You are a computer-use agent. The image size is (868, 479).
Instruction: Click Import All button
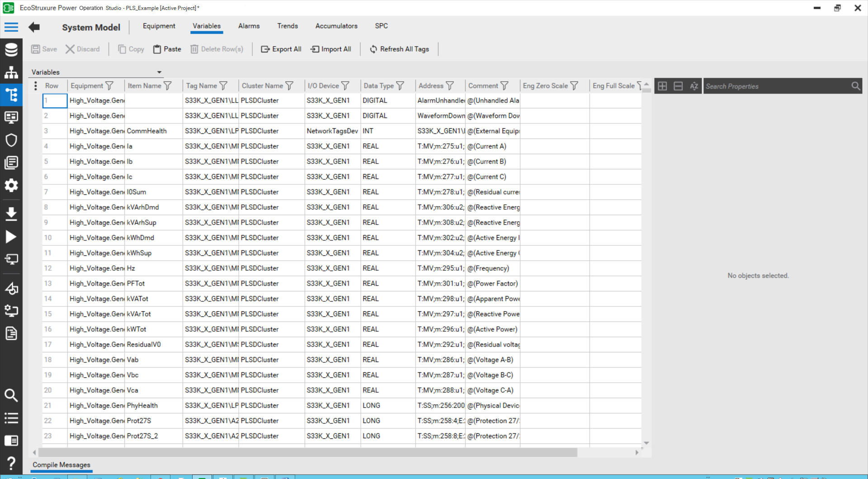pyautogui.click(x=330, y=49)
